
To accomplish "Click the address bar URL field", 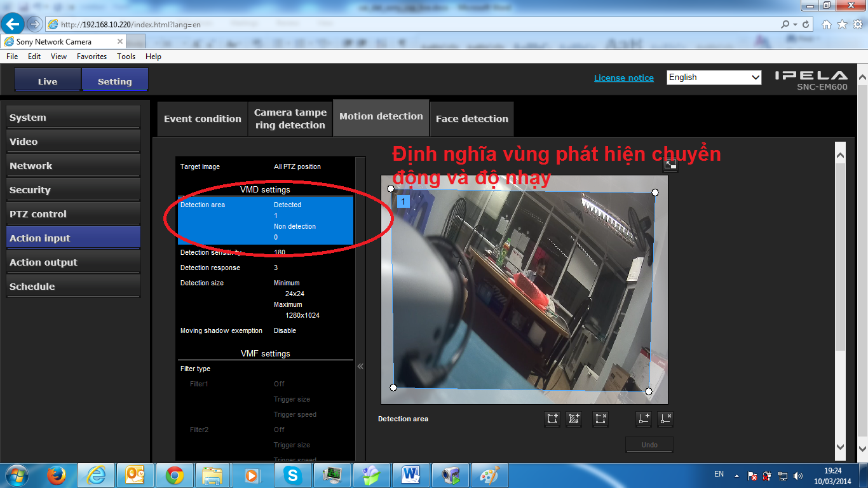I will click(413, 24).
